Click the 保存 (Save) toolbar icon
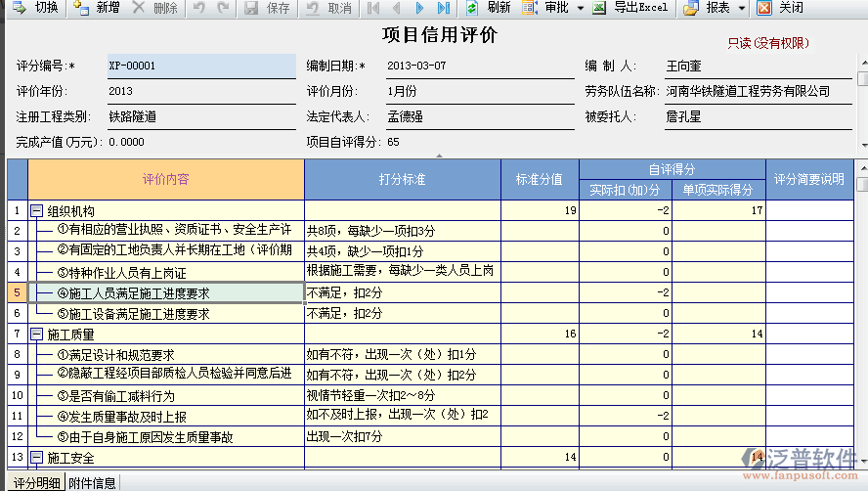 coord(251,8)
